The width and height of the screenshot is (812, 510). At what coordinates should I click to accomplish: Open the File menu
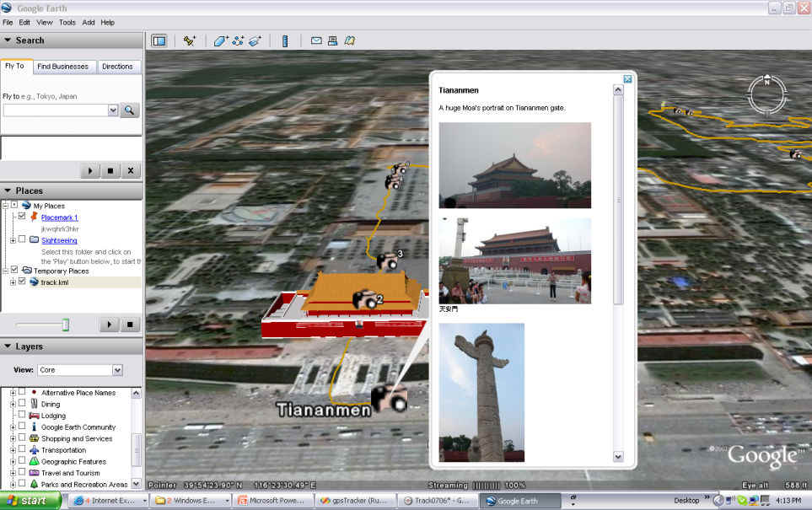(8, 22)
